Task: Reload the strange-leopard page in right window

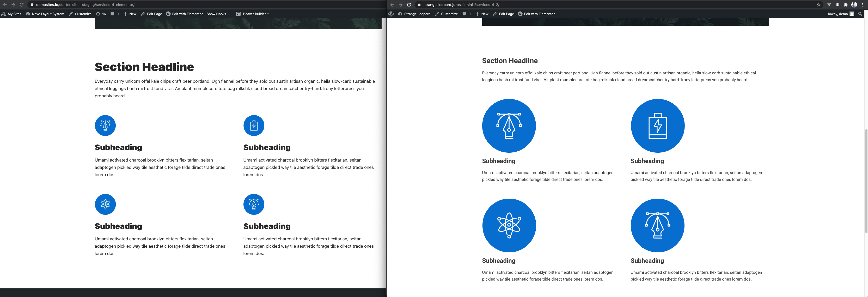Action: point(409,5)
